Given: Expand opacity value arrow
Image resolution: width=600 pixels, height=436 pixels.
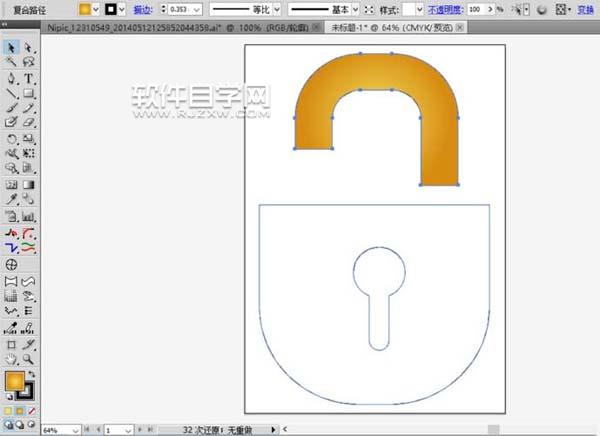Looking at the screenshot, I should coord(490,9).
